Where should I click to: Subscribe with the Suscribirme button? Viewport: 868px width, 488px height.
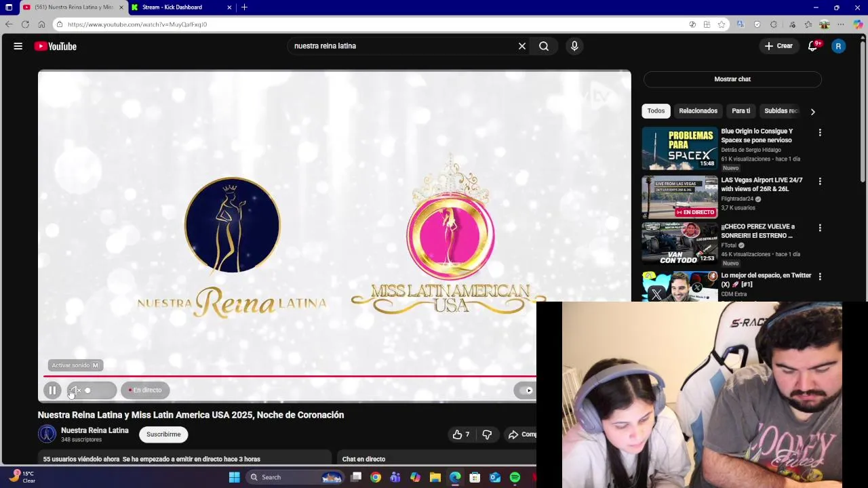pos(163,434)
